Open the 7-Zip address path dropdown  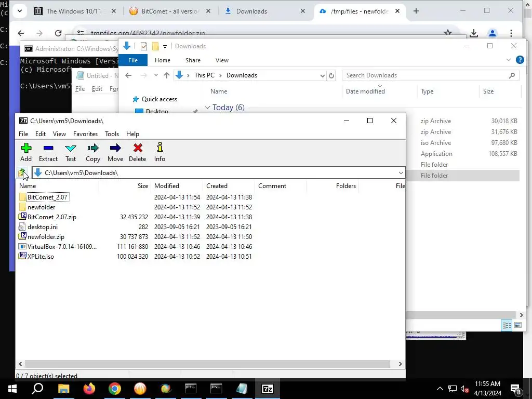tap(401, 173)
